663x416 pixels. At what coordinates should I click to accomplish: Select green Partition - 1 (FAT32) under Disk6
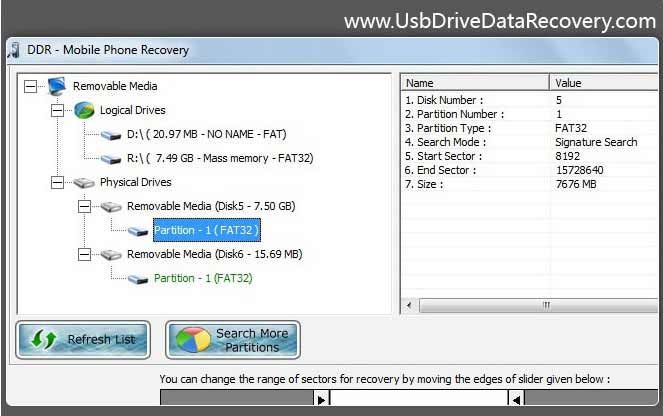click(x=203, y=279)
